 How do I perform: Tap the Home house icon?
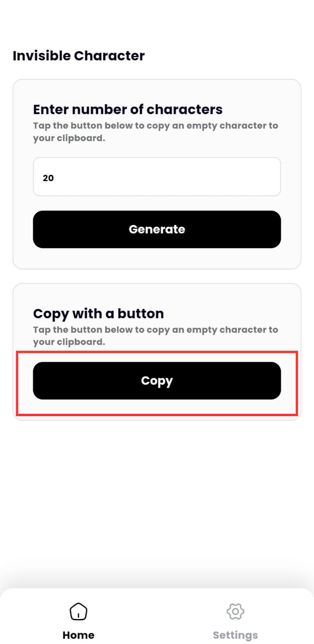(78, 611)
